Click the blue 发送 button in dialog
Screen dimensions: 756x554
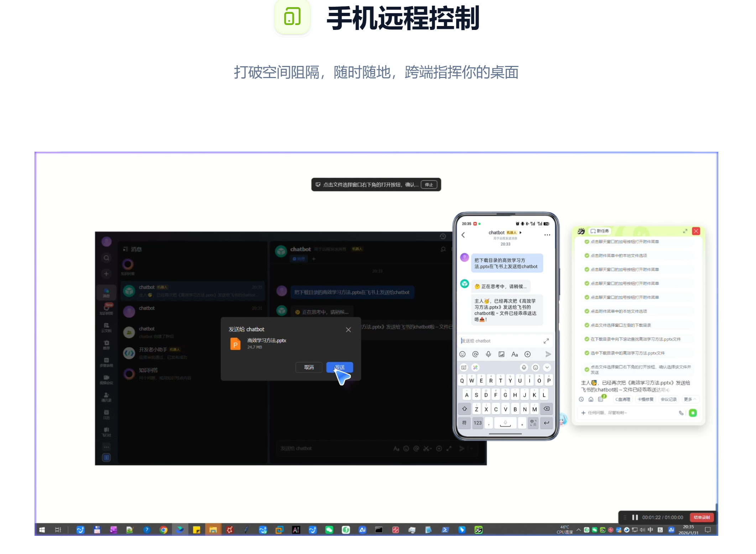tap(339, 367)
